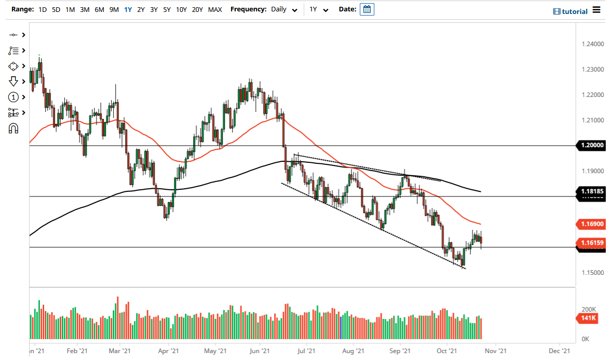Screen dimensions: 609x364
Task: Open the Date calendar picker
Action: coord(367,9)
